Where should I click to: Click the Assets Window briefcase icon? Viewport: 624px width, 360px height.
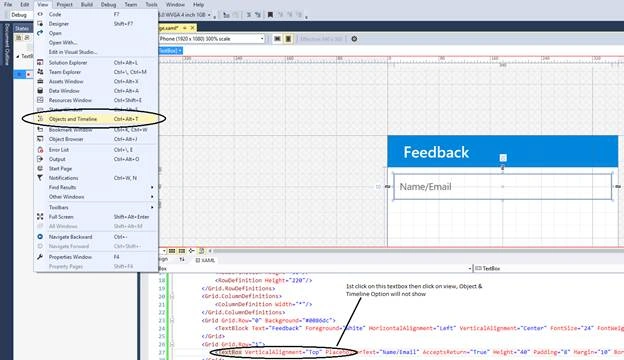click(40, 81)
